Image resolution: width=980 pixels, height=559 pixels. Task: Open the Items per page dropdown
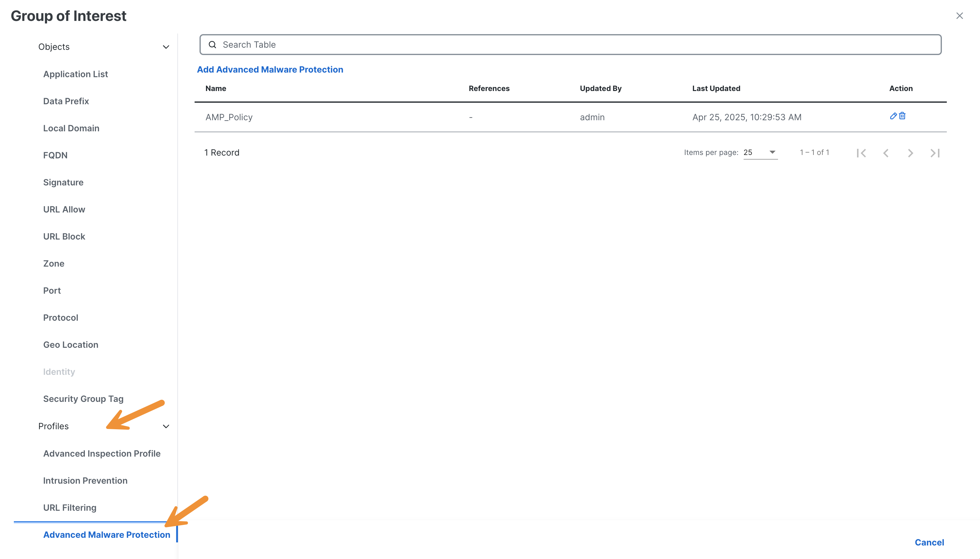click(x=760, y=153)
